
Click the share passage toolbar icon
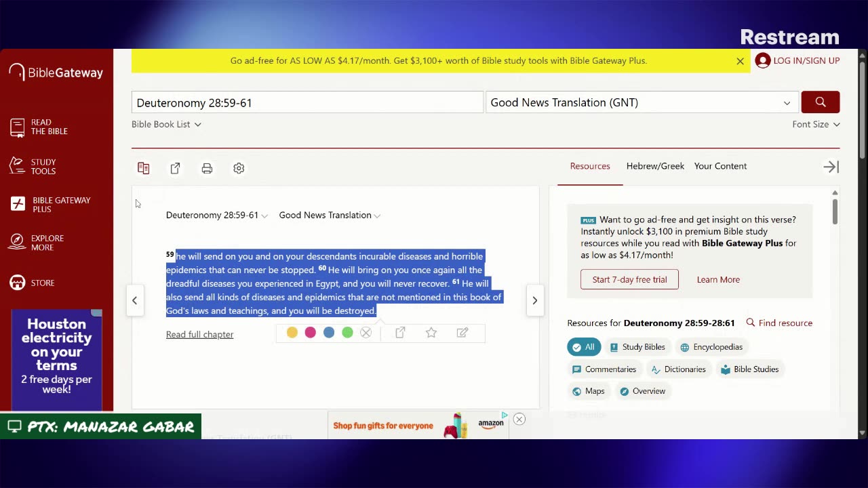tap(175, 168)
